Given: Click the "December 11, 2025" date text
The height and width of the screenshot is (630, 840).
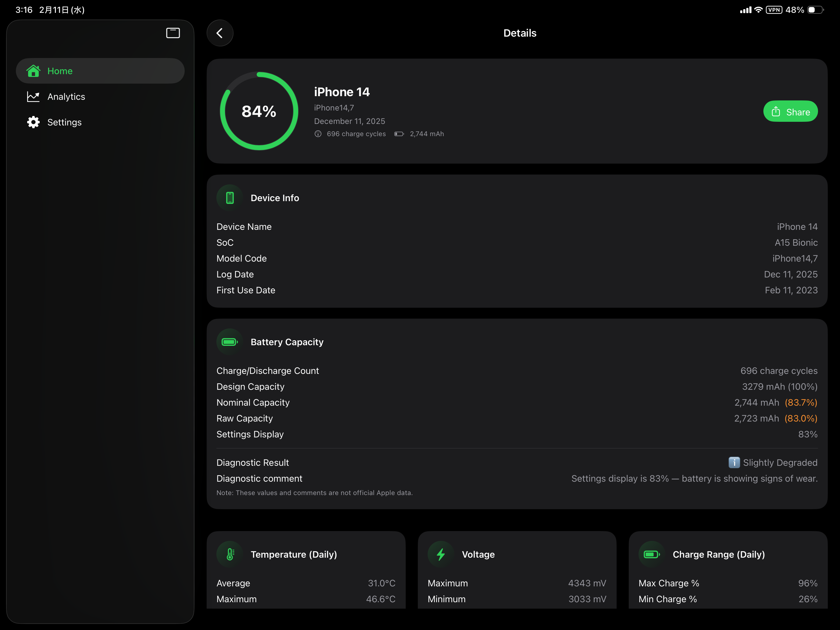Looking at the screenshot, I should [349, 121].
